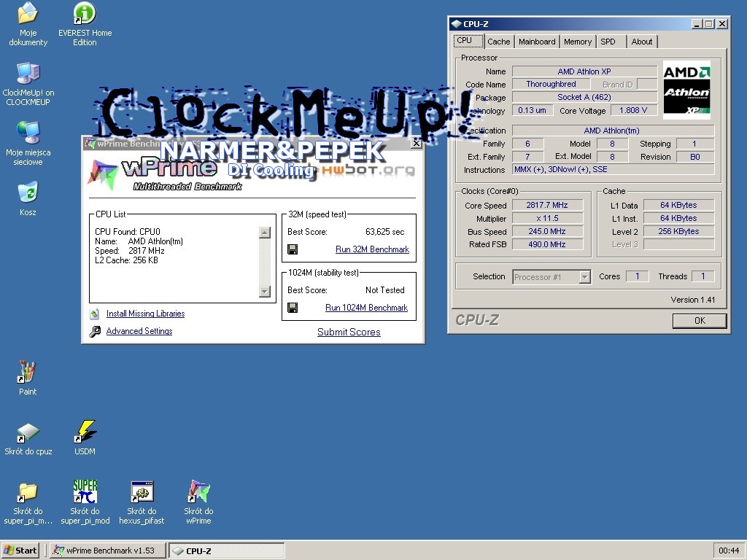This screenshot has height=560, width=747.
Task: Click 'Not Tested' 1024M best score
Action: [385, 290]
